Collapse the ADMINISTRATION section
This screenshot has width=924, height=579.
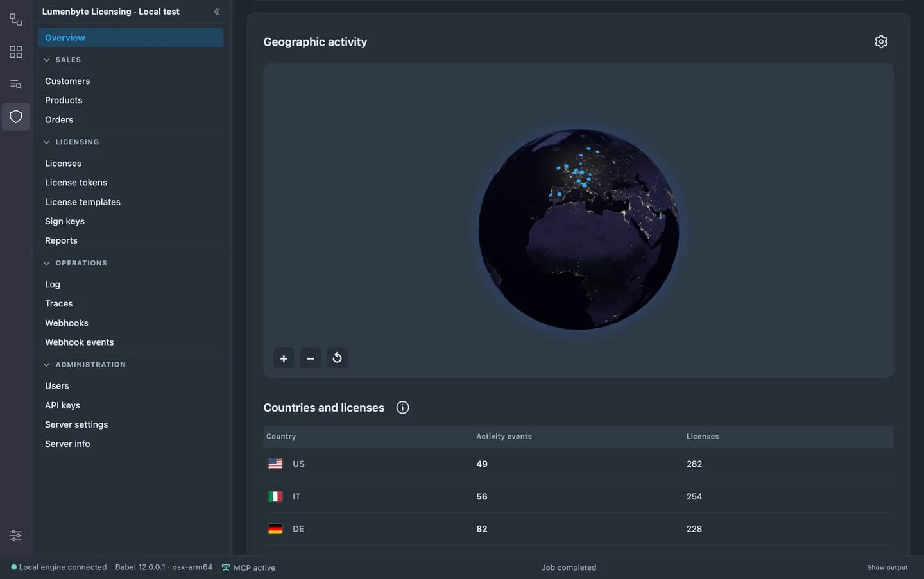(46, 365)
